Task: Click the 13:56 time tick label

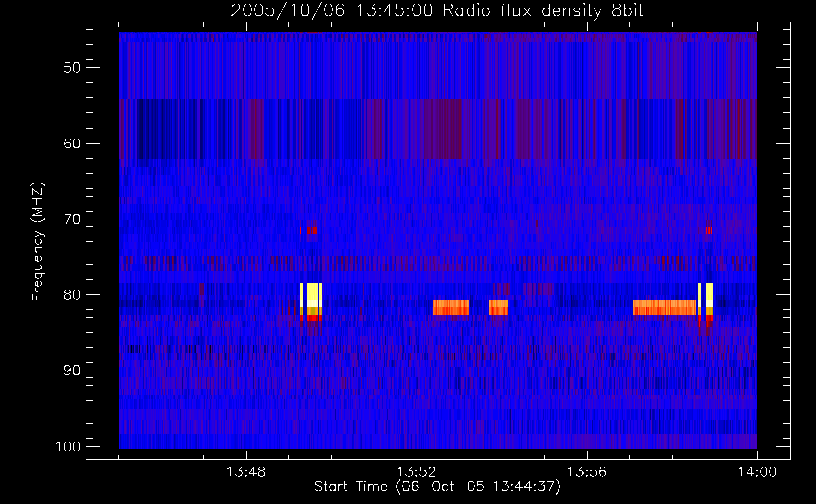Action: point(587,472)
